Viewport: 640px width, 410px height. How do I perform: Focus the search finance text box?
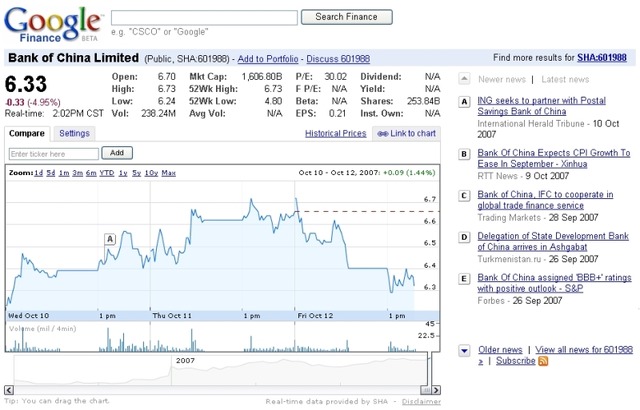point(204,18)
